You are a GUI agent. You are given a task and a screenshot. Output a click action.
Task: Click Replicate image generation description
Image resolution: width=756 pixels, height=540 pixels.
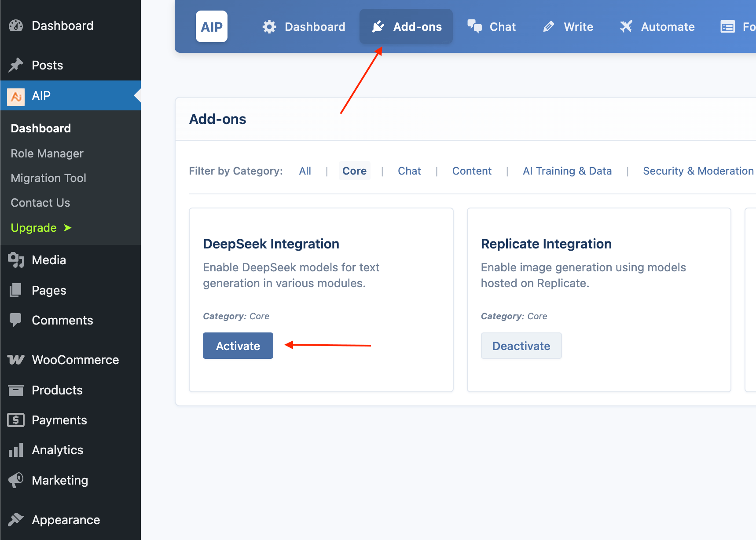point(583,275)
